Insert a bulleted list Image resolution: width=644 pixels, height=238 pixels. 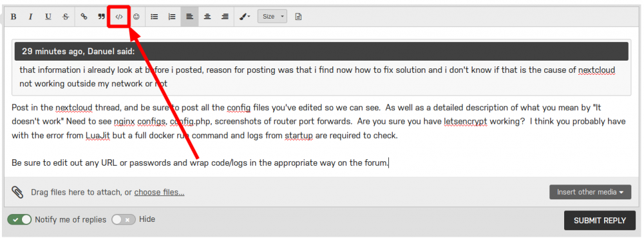tap(155, 17)
